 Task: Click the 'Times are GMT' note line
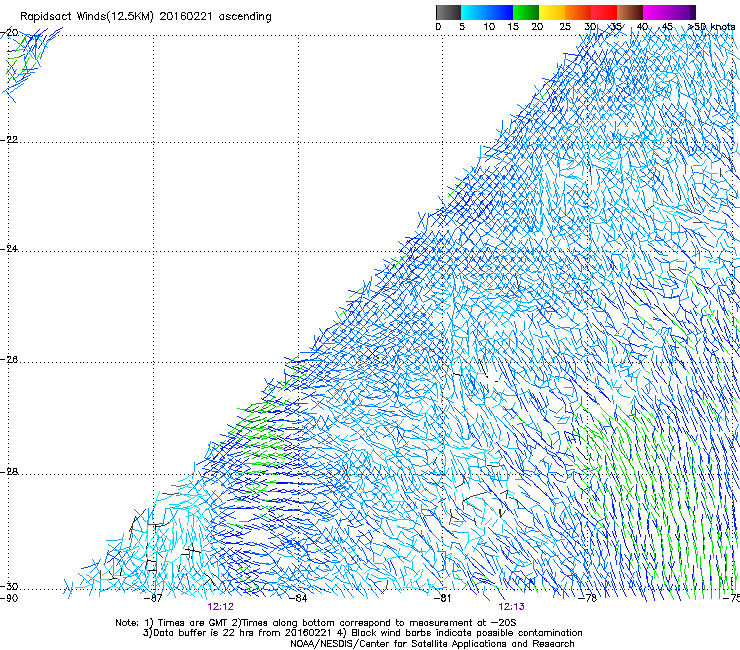(x=316, y=623)
